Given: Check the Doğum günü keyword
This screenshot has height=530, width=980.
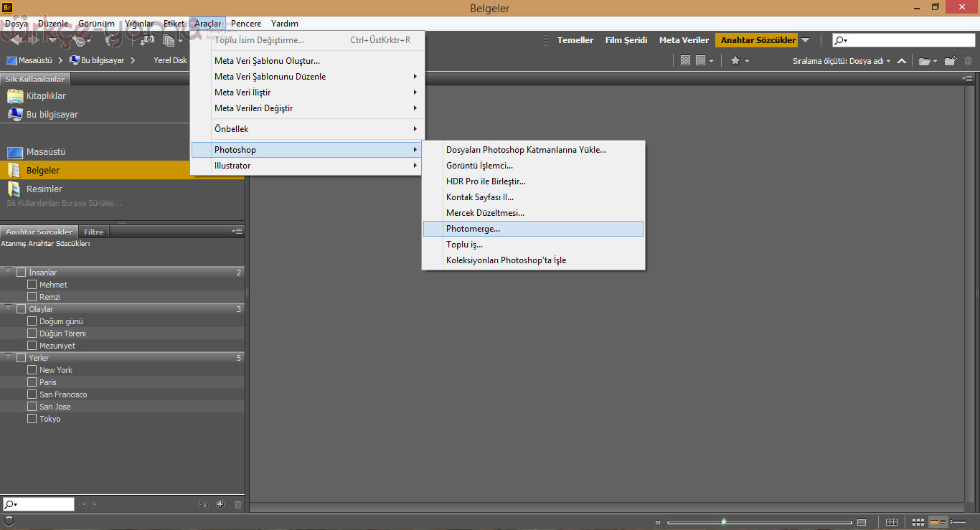Looking at the screenshot, I should (32, 321).
